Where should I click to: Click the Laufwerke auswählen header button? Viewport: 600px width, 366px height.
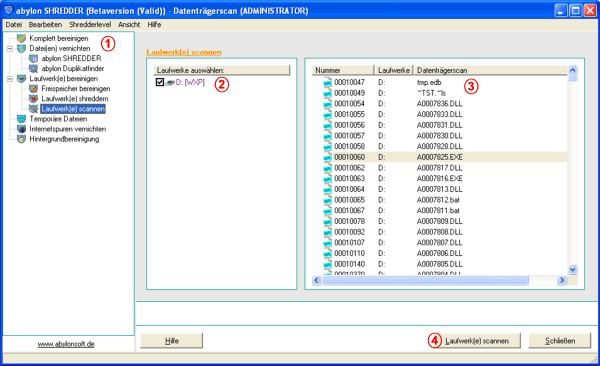click(x=222, y=70)
